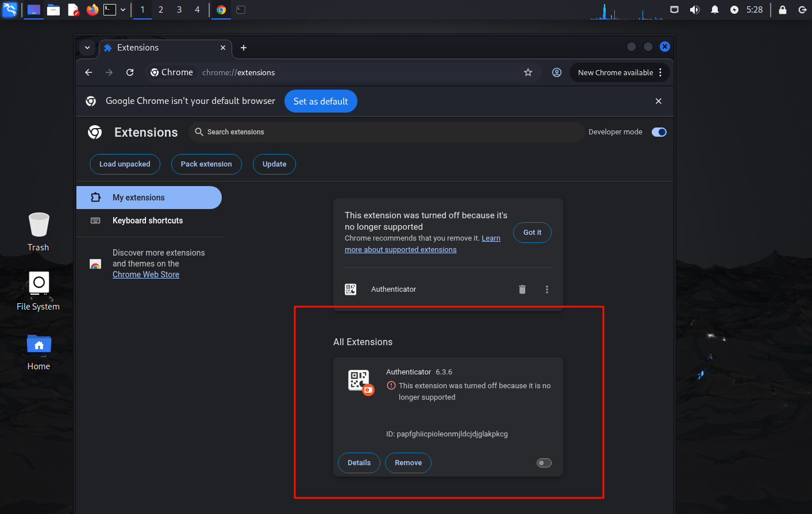
Task: Go forward with the forward arrow
Action: [x=109, y=72]
